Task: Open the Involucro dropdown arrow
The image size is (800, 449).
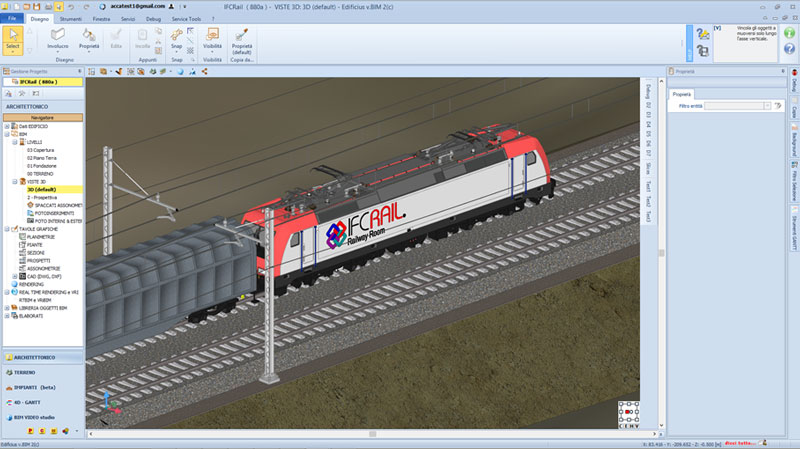Action: tap(58, 52)
